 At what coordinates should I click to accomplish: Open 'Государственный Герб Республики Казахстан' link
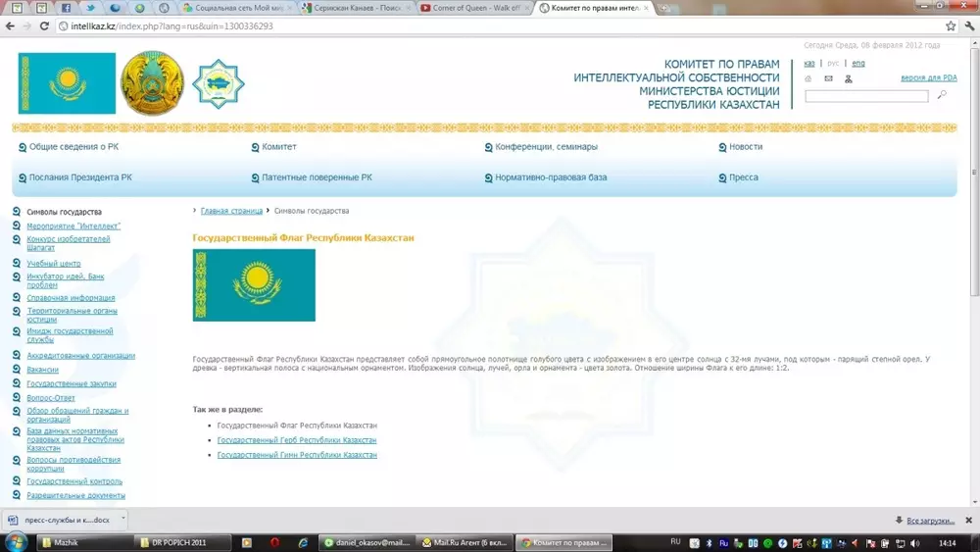click(x=296, y=440)
